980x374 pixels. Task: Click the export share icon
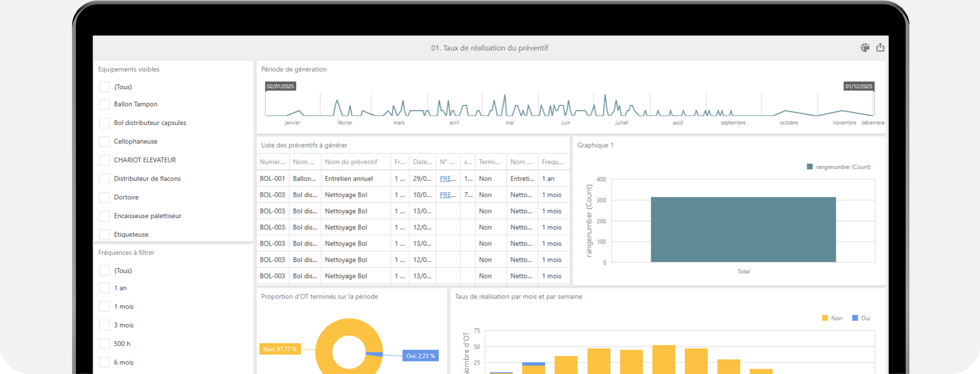click(x=880, y=48)
